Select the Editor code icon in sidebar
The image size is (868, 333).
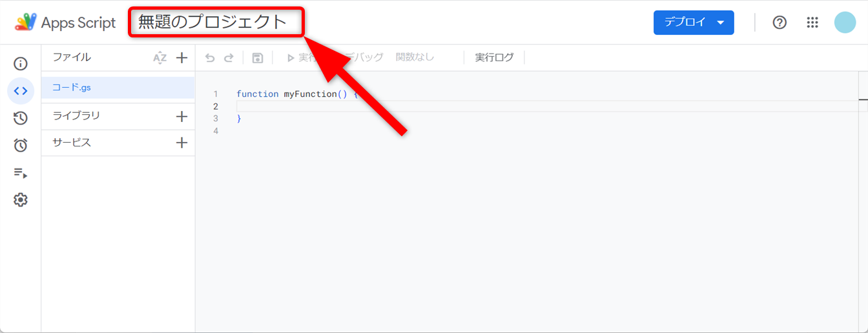point(21,91)
